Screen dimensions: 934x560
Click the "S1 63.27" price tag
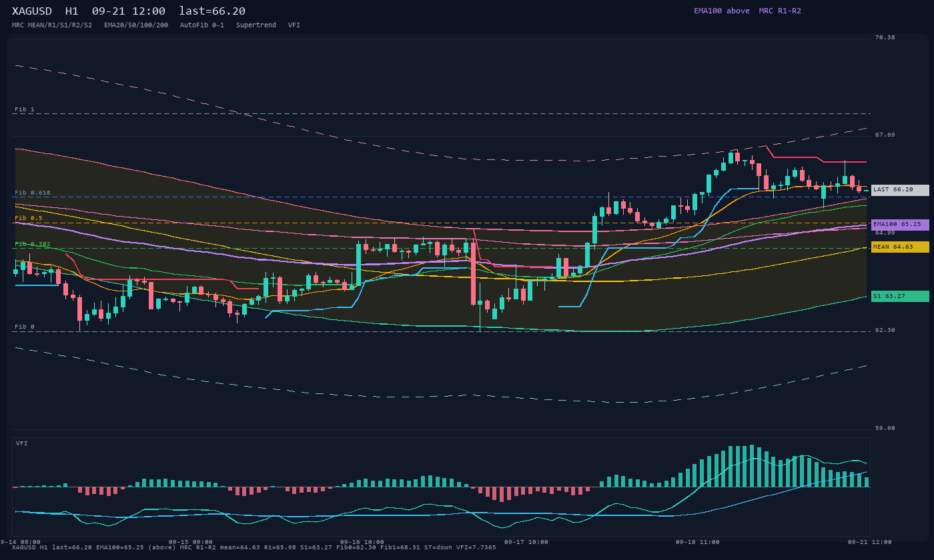click(x=900, y=296)
